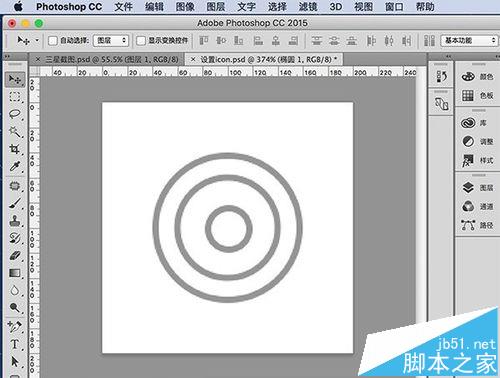This screenshot has height=378, width=500.
Task: Open the Move tool preset picker arrow
Action: point(37,40)
